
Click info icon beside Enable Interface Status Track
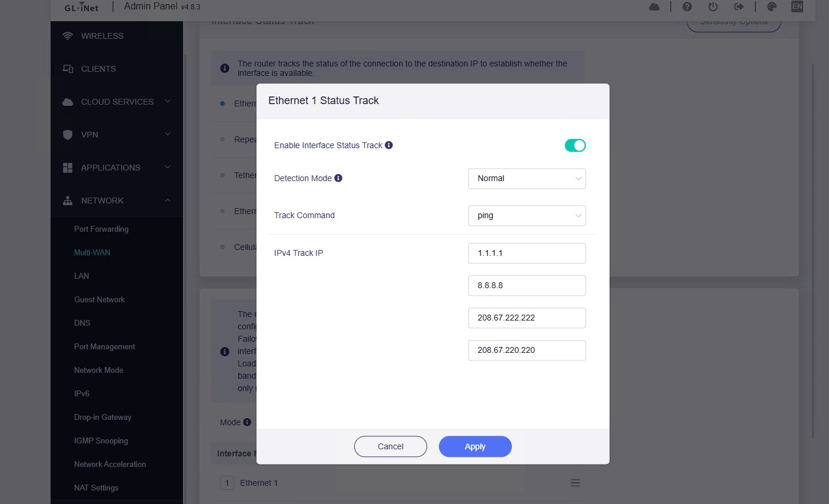tap(389, 145)
